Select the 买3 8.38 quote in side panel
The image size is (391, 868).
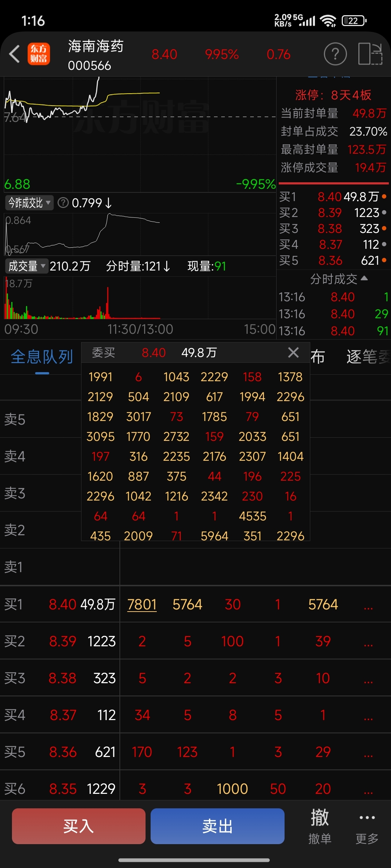[x=333, y=229]
